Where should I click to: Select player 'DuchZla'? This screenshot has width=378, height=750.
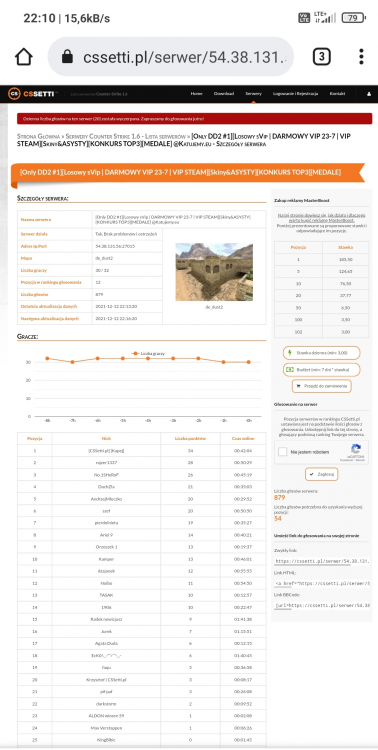click(106, 487)
